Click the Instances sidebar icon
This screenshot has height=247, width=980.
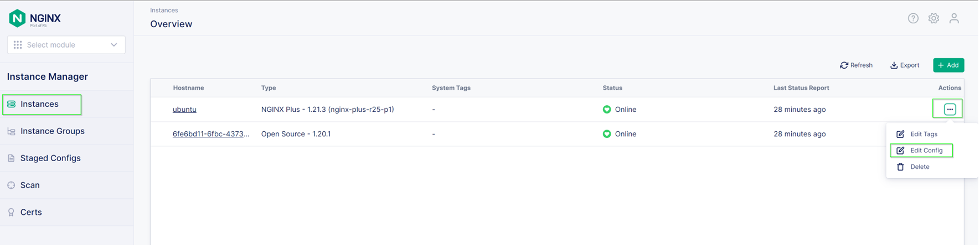(x=11, y=104)
